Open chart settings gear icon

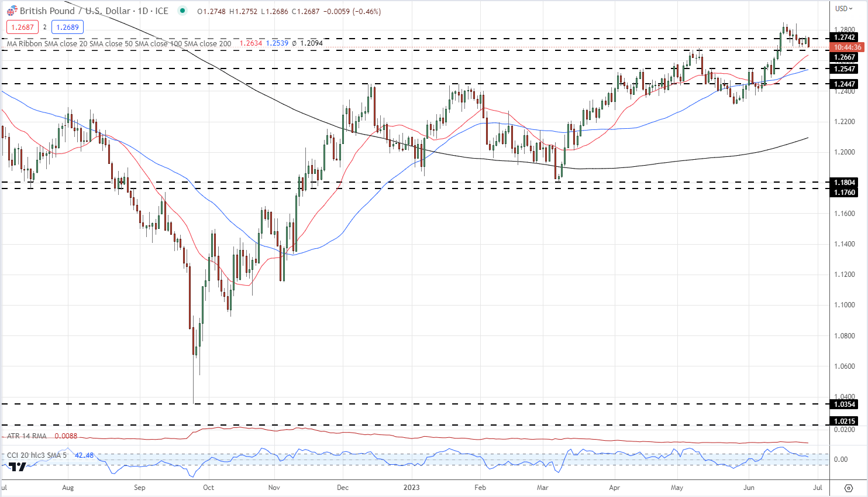click(x=849, y=488)
